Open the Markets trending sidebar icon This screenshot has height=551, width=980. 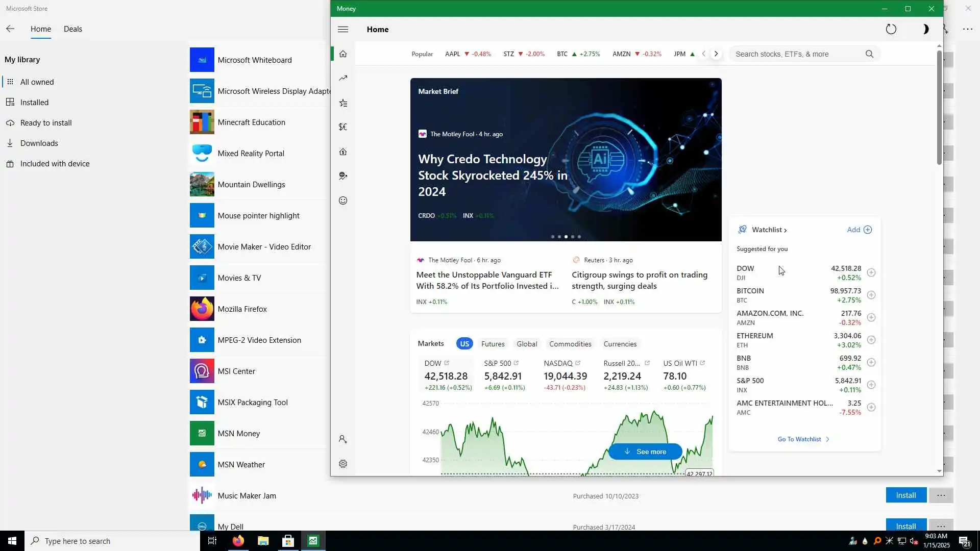pyautogui.click(x=343, y=78)
